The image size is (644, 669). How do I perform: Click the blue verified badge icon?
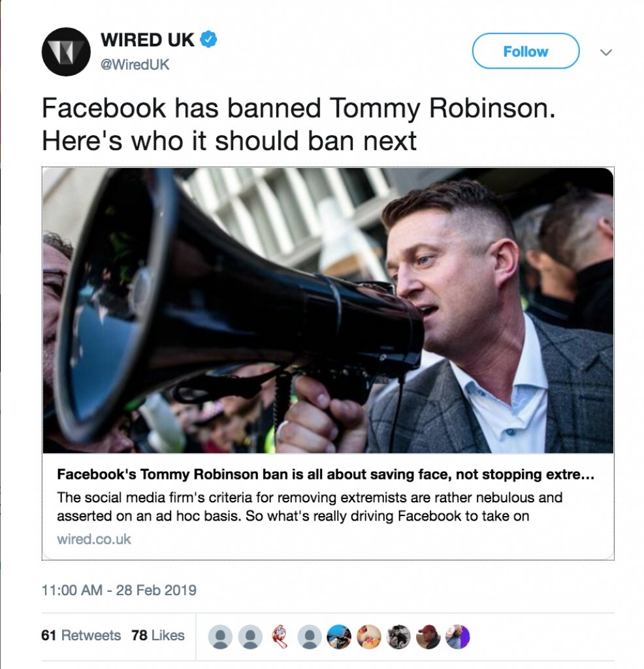click(x=208, y=39)
